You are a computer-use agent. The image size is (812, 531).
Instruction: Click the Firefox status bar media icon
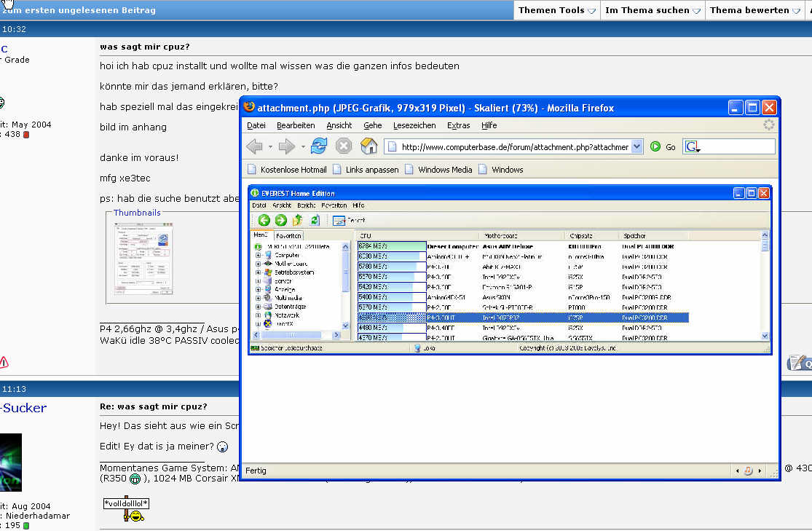click(749, 471)
